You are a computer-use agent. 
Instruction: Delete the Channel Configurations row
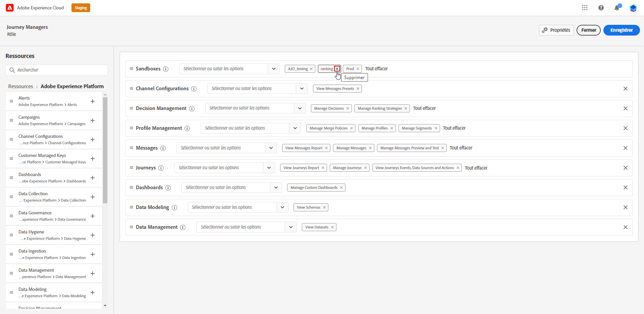626,89
